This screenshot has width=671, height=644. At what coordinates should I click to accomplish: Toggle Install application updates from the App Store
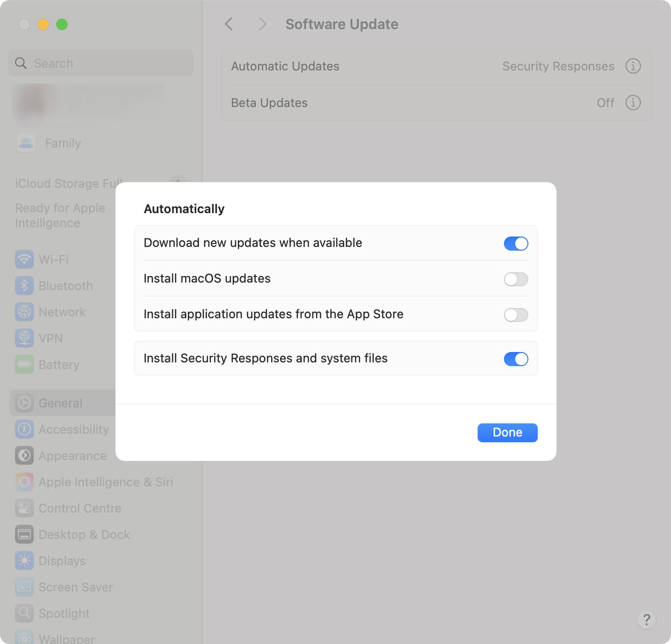516,315
